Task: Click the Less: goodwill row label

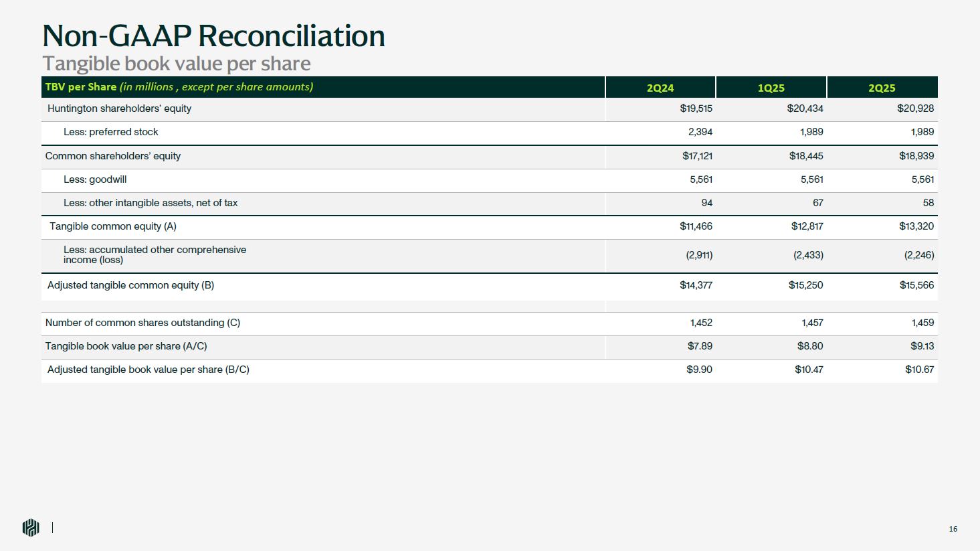Action: (95, 179)
